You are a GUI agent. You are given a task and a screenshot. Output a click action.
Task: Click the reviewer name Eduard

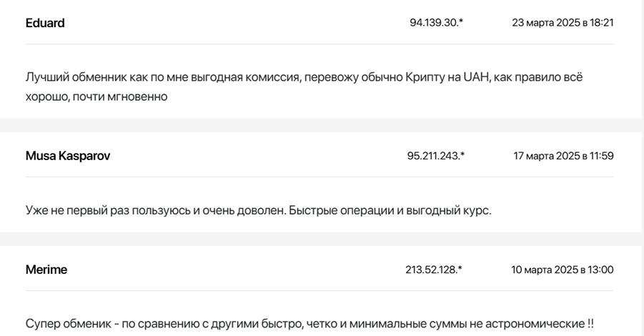click(x=45, y=23)
